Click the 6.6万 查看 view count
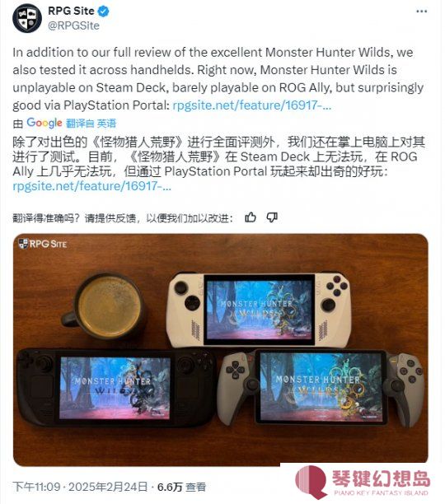 (x=181, y=487)
